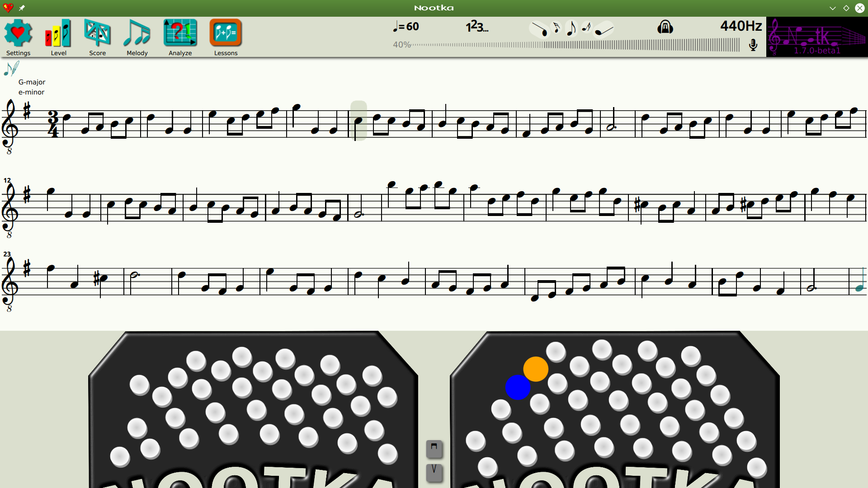Viewport: 868px width, 488px height.
Task: Start Lessons from the toolbar
Action: pos(226,38)
